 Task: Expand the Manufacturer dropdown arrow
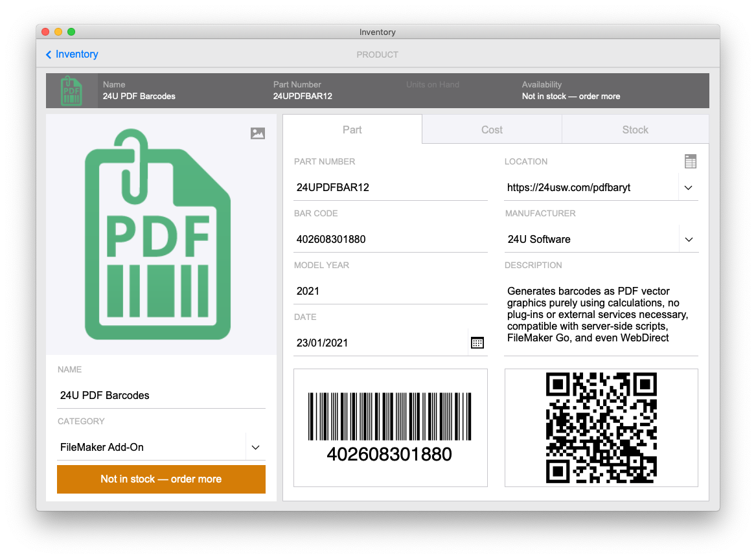pyautogui.click(x=689, y=240)
